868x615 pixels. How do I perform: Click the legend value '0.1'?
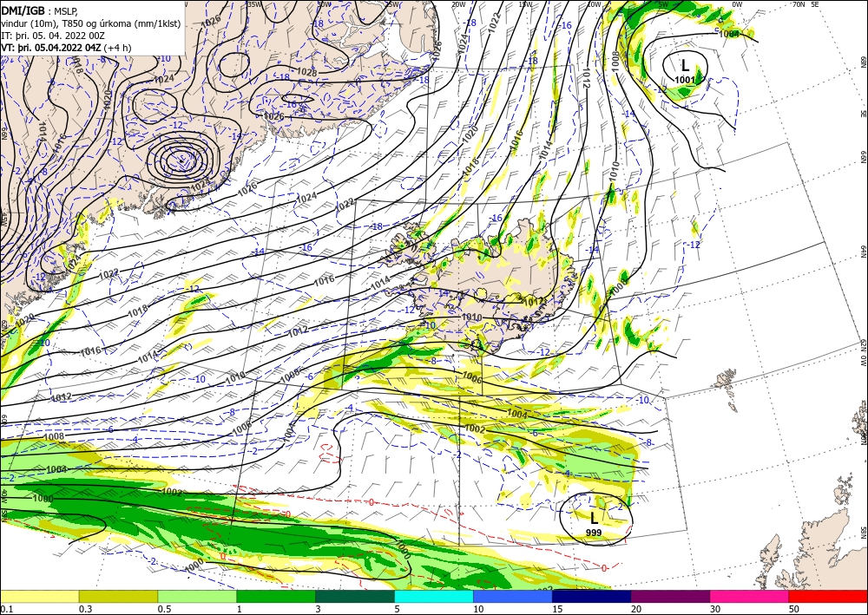tap(6, 609)
